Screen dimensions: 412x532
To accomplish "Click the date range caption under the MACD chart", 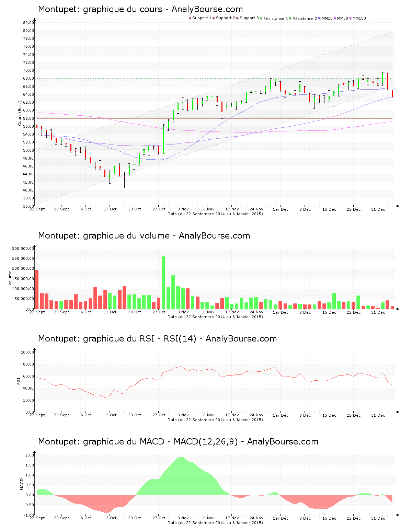I will click(215, 523).
